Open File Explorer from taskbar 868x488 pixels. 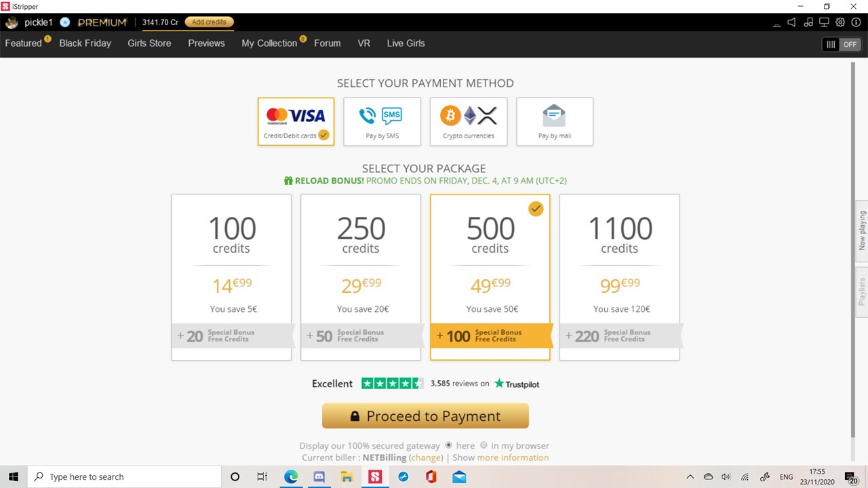[x=347, y=476]
